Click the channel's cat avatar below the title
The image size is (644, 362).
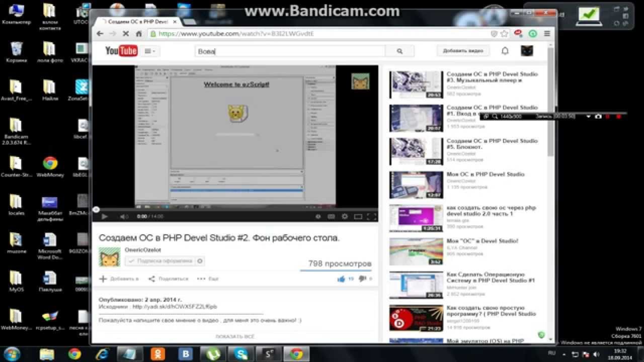tap(109, 257)
